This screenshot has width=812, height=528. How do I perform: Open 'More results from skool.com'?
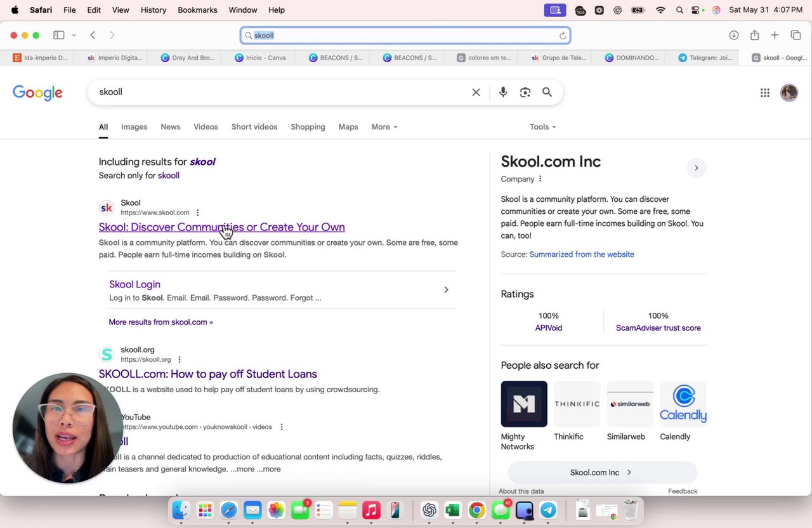161,322
